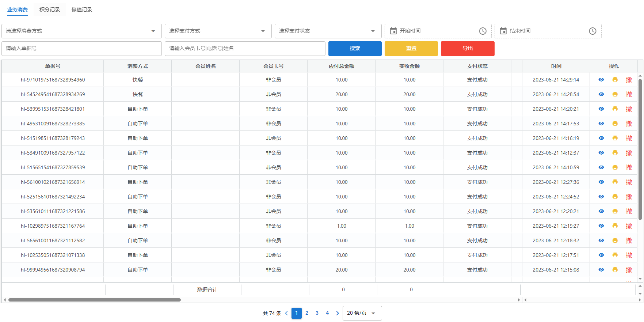The width and height of the screenshot is (644, 322).
Task: Go to page 4
Action: coord(327,313)
